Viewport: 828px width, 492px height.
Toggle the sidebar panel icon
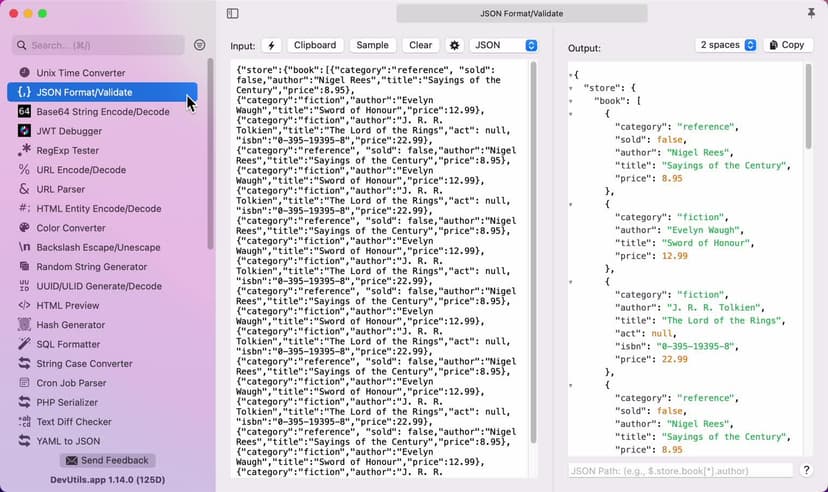pos(232,13)
